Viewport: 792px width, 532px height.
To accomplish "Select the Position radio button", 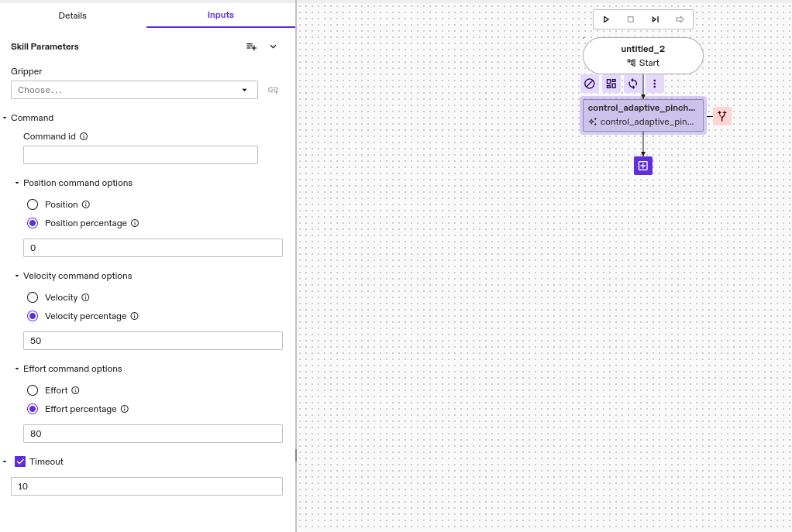I will [32, 204].
